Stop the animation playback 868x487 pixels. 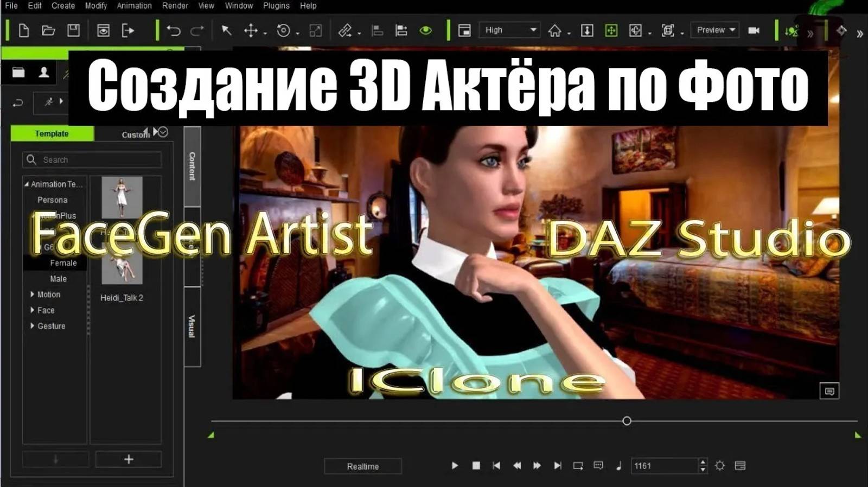pyautogui.click(x=476, y=465)
